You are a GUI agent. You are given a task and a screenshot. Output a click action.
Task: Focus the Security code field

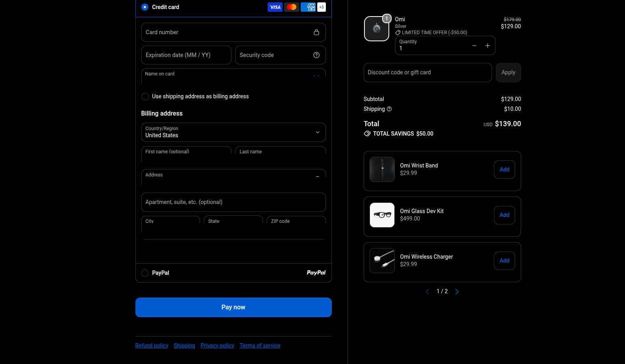tap(281, 55)
